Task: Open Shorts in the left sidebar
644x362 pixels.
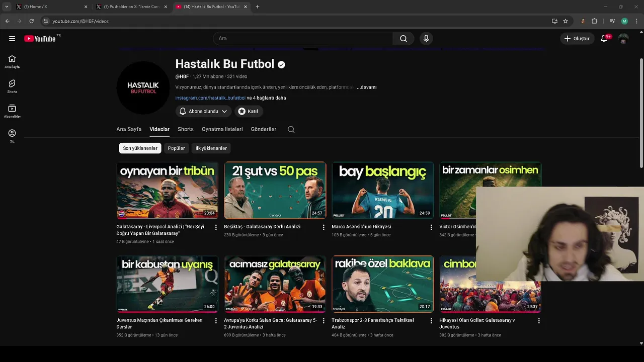Action: (x=12, y=86)
